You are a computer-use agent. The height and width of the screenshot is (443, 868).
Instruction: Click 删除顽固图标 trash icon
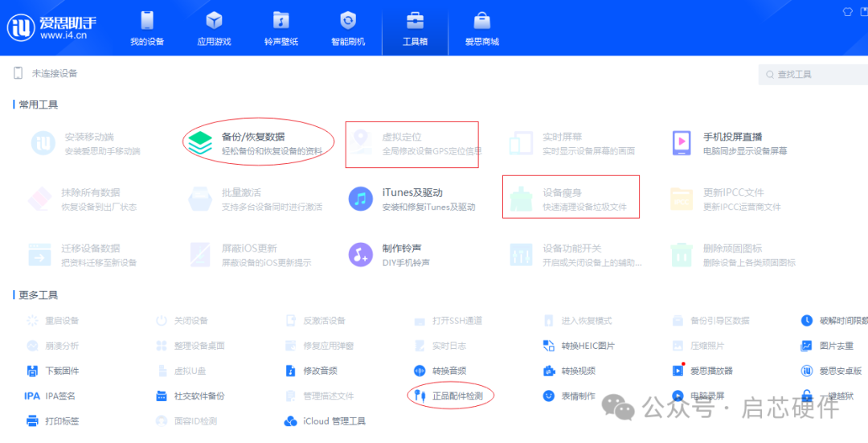pyautogui.click(x=682, y=254)
